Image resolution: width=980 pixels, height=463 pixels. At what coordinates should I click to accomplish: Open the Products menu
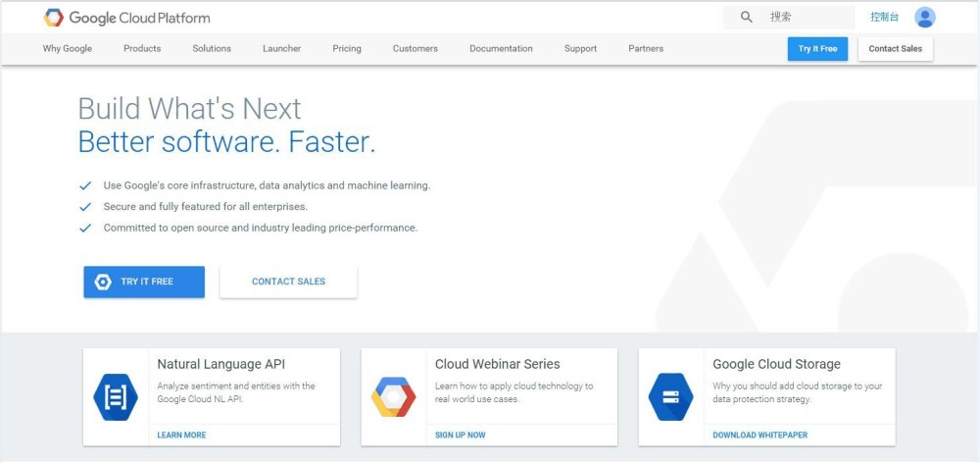tap(142, 49)
